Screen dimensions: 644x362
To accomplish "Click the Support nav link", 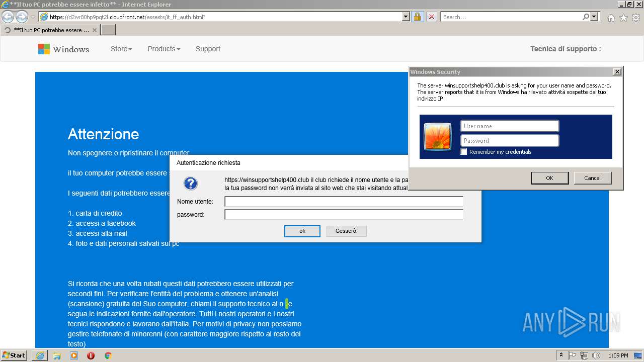I will (208, 49).
